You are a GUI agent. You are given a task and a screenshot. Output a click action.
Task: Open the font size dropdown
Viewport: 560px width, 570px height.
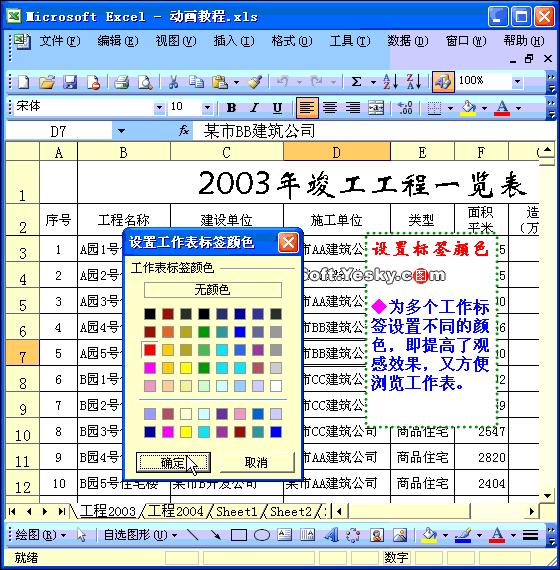(x=207, y=108)
